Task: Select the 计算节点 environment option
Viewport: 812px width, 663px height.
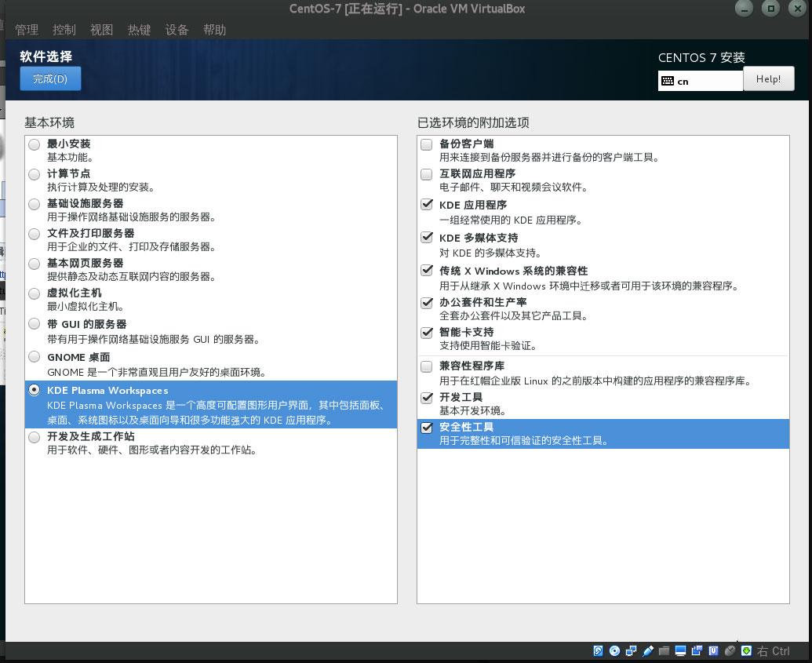Action: (35, 174)
